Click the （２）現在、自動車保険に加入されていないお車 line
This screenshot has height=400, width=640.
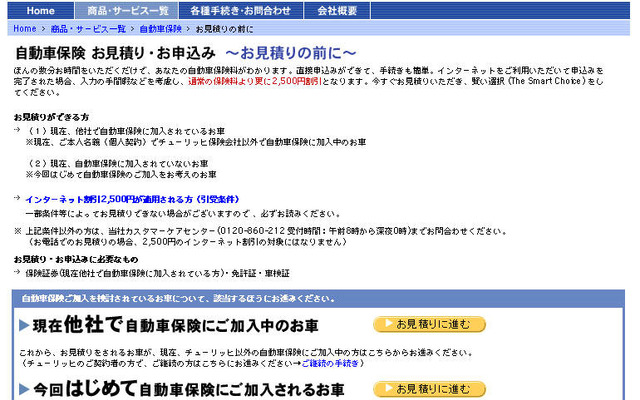[x=117, y=164]
